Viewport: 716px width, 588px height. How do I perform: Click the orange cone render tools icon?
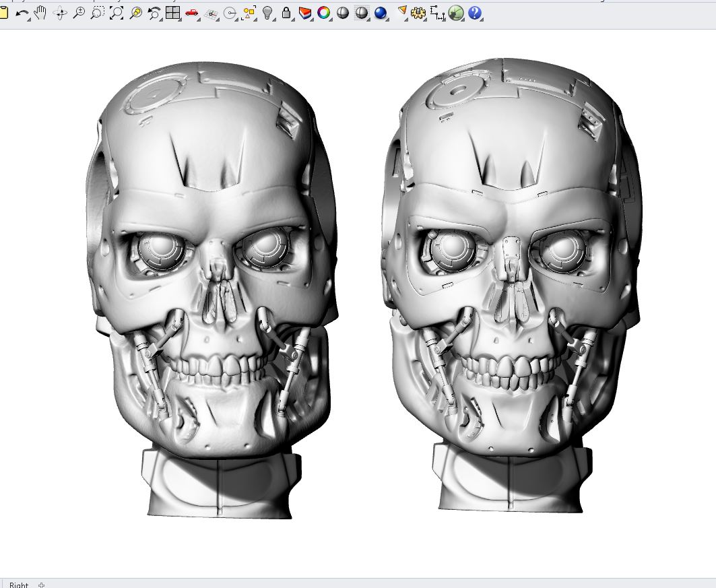pos(402,11)
